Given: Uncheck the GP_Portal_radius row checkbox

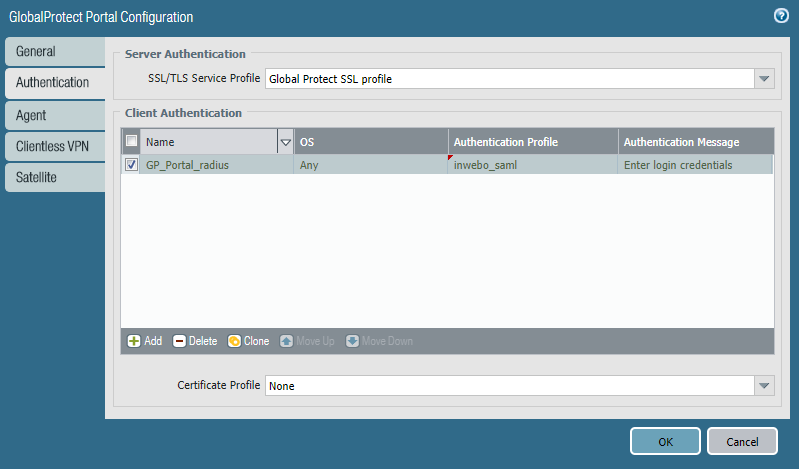Looking at the screenshot, I should (x=131, y=165).
